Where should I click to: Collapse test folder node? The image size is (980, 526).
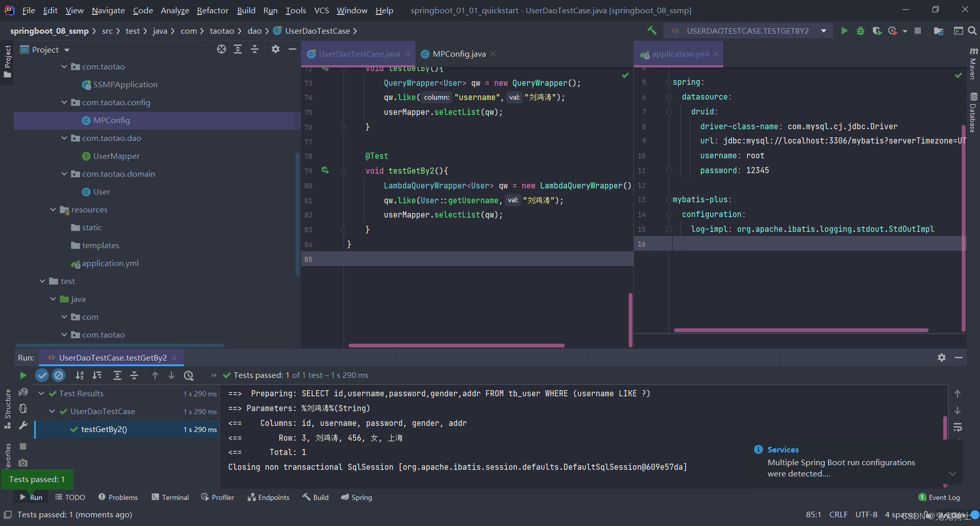42,281
